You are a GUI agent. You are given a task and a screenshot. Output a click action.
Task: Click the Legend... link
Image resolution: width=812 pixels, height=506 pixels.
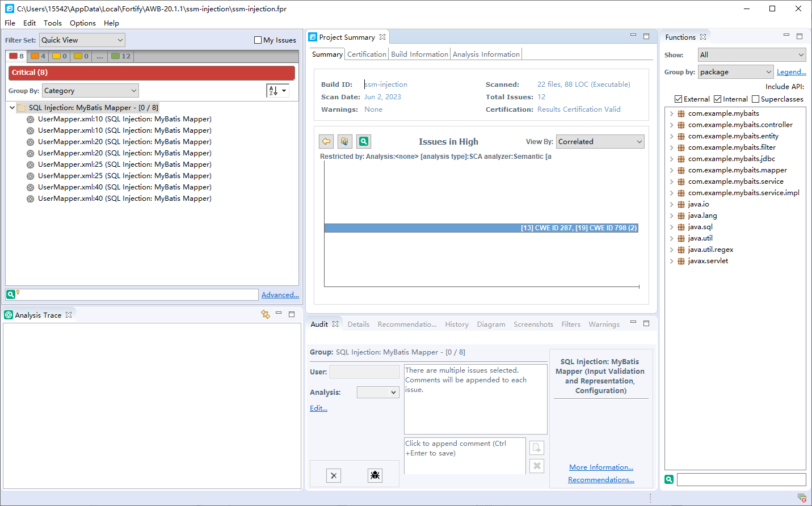[x=792, y=72]
